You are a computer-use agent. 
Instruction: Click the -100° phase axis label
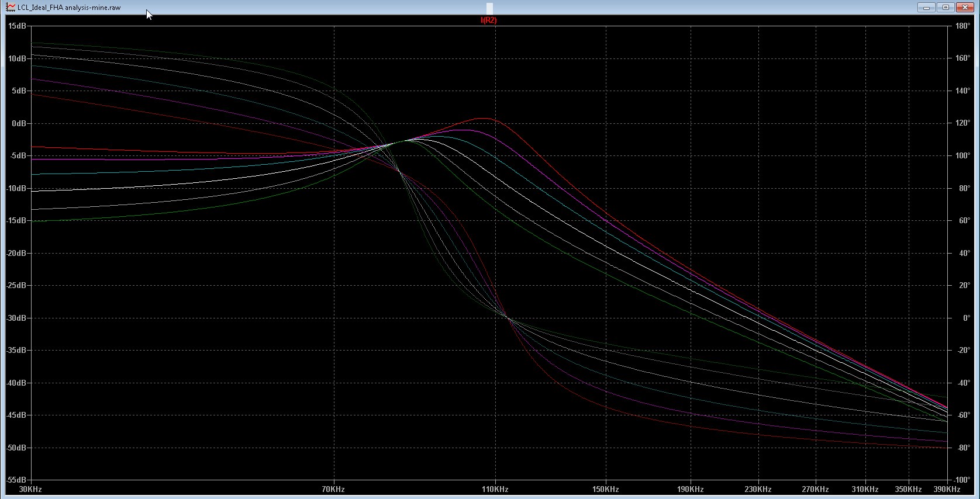[961, 480]
